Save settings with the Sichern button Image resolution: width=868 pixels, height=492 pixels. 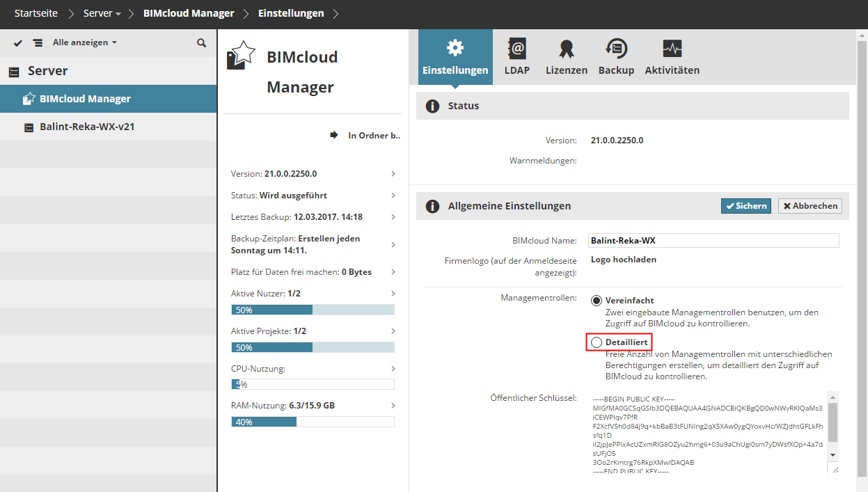tap(746, 206)
